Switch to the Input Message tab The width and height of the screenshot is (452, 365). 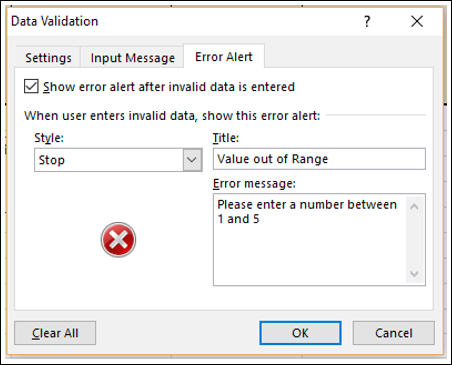[132, 58]
